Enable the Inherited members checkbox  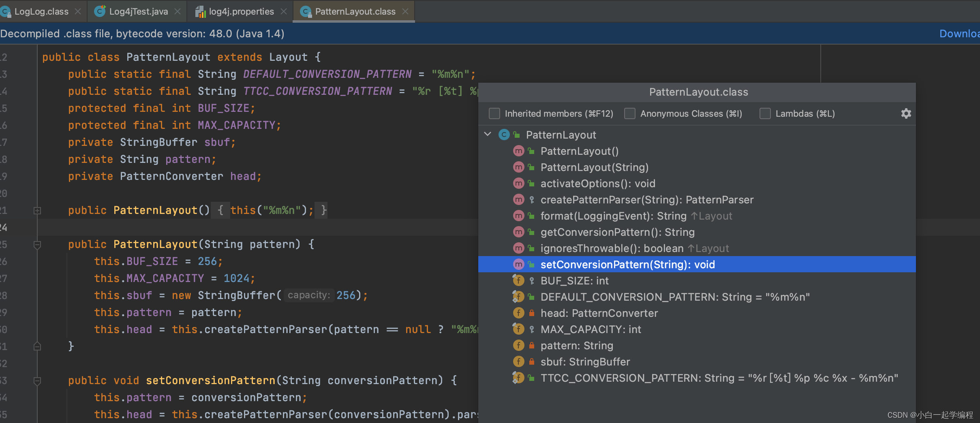(494, 113)
